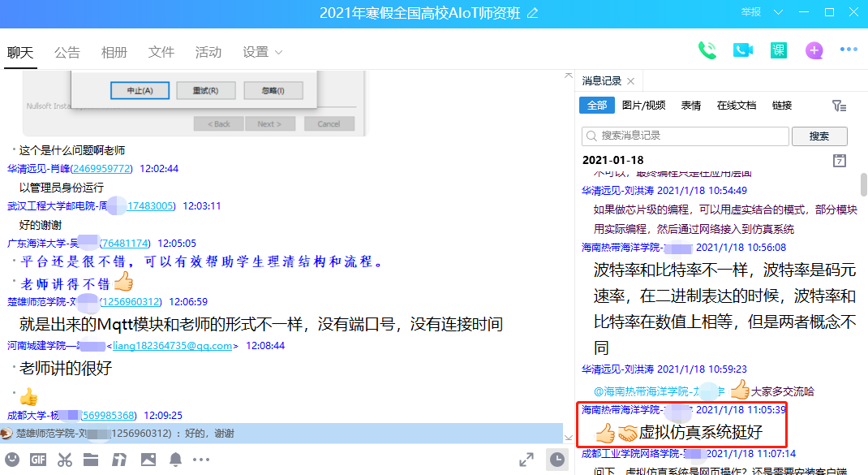Image resolution: width=868 pixels, height=475 pixels.
Task: Toggle message history clock icon
Action: pyautogui.click(x=557, y=460)
